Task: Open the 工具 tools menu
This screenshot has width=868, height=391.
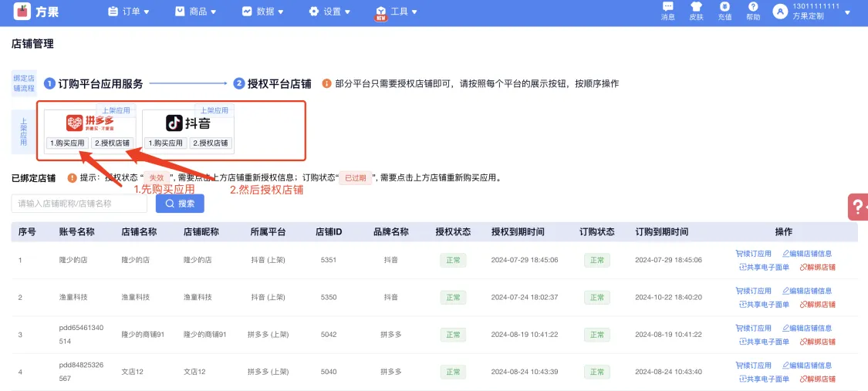Action: (x=397, y=12)
